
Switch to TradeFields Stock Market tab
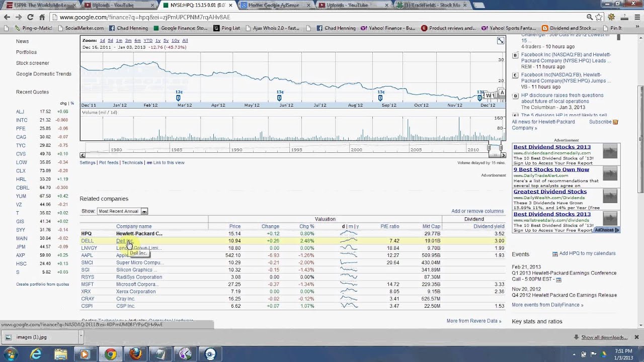[432, 5]
